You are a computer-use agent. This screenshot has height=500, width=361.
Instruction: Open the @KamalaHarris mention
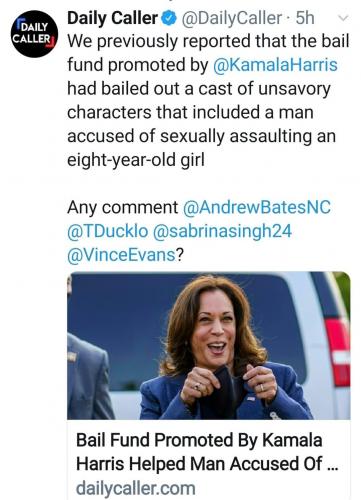(275, 65)
